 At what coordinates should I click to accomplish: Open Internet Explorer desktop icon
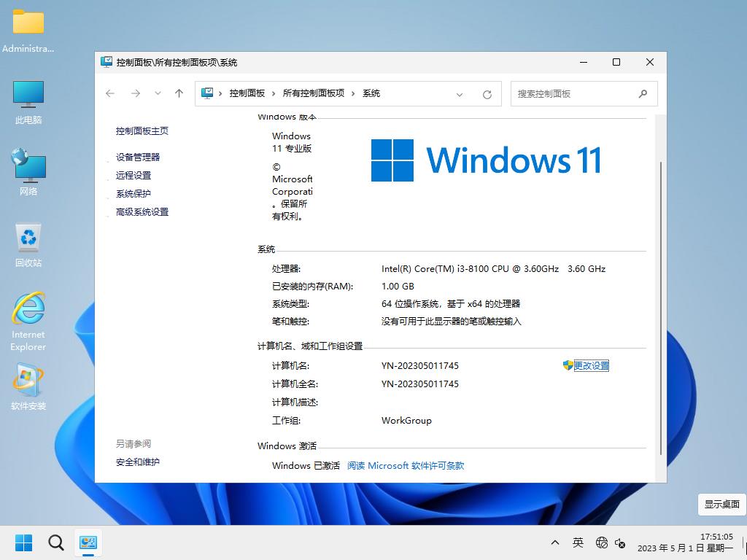[x=28, y=321]
